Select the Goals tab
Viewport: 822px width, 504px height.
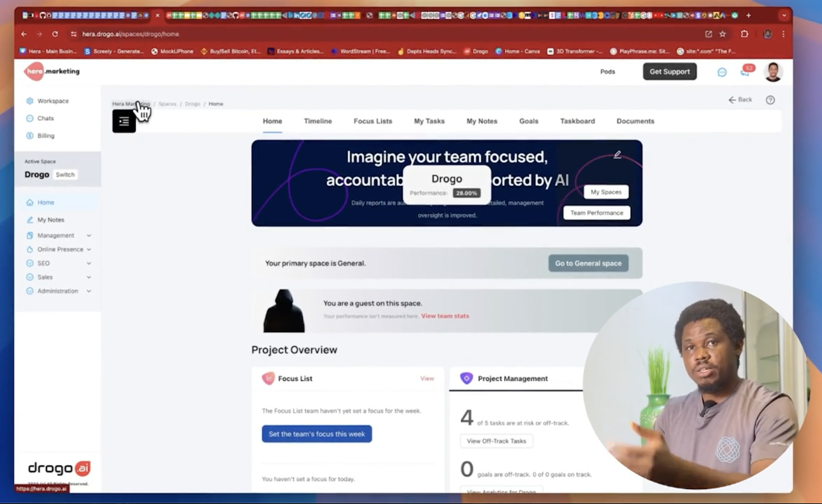tap(528, 121)
